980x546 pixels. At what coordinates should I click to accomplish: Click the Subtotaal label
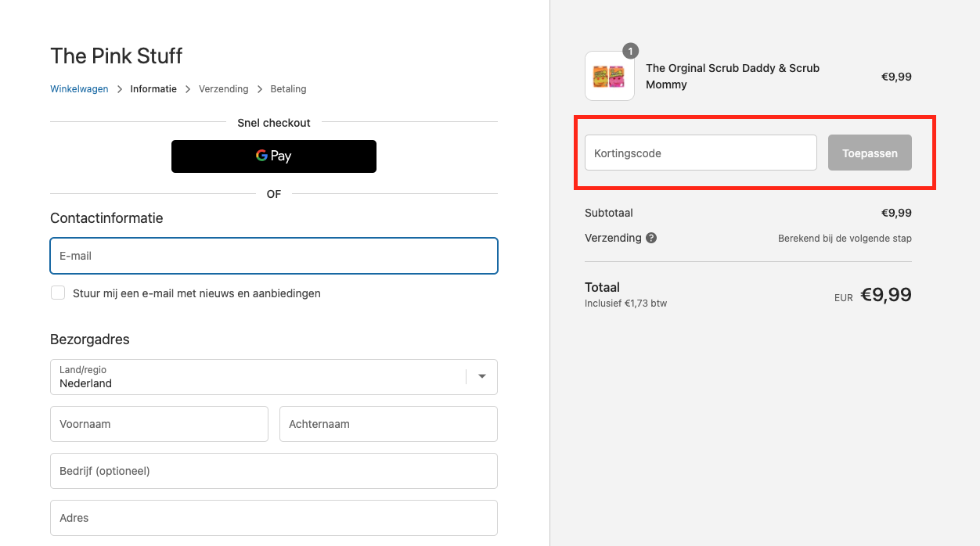pos(609,213)
